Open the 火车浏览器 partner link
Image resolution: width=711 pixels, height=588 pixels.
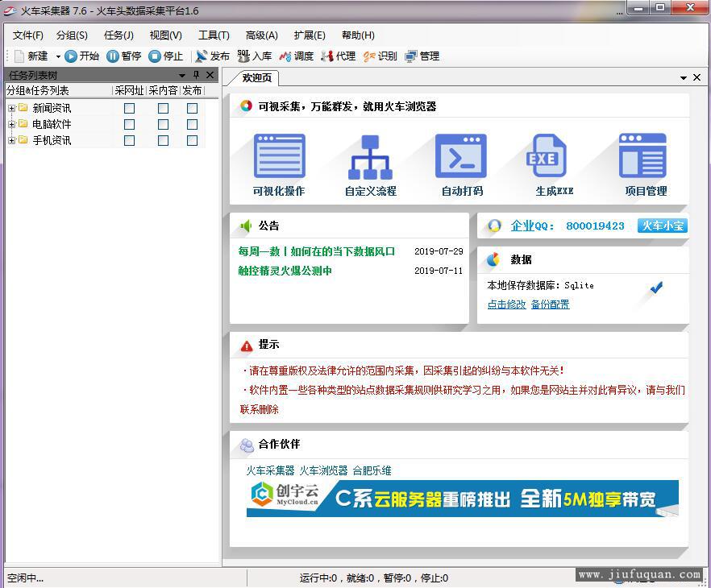click(x=323, y=470)
